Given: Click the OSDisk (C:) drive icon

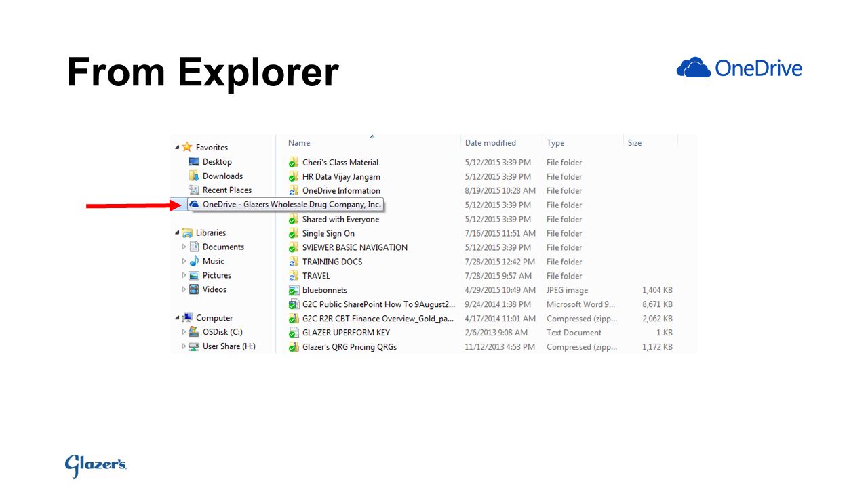Looking at the screenshot, I should [x=194, y=332].
